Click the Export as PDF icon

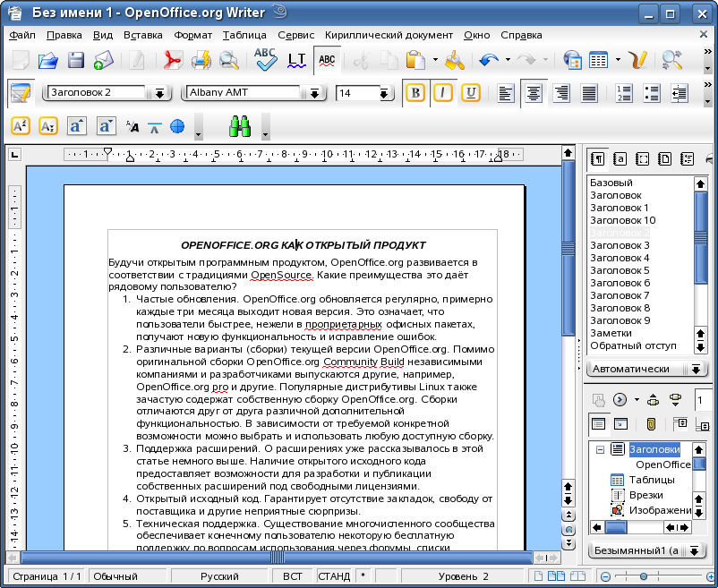pos(172,61)
